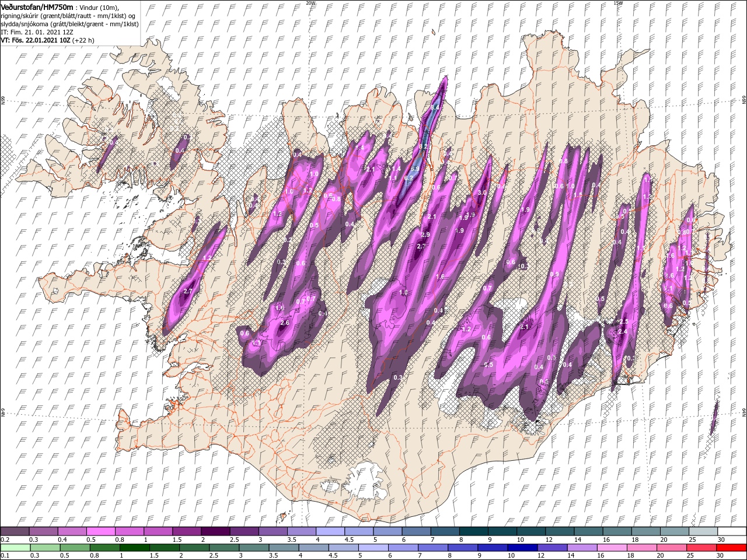Click the VT: Fös. 22.01.2021 10Z valid time

[48, 40]
